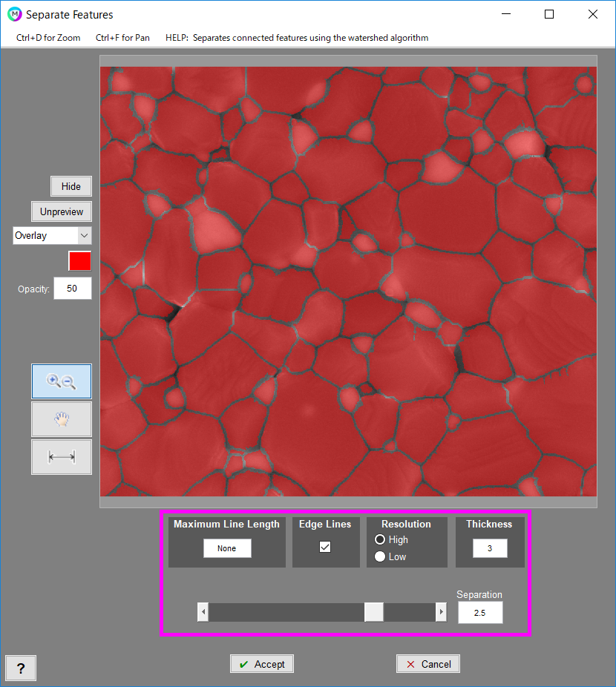
Task: Click the 'Ctrl+D for Zoom' hint text
Action: pyautogui.click(x=48, y=38)
